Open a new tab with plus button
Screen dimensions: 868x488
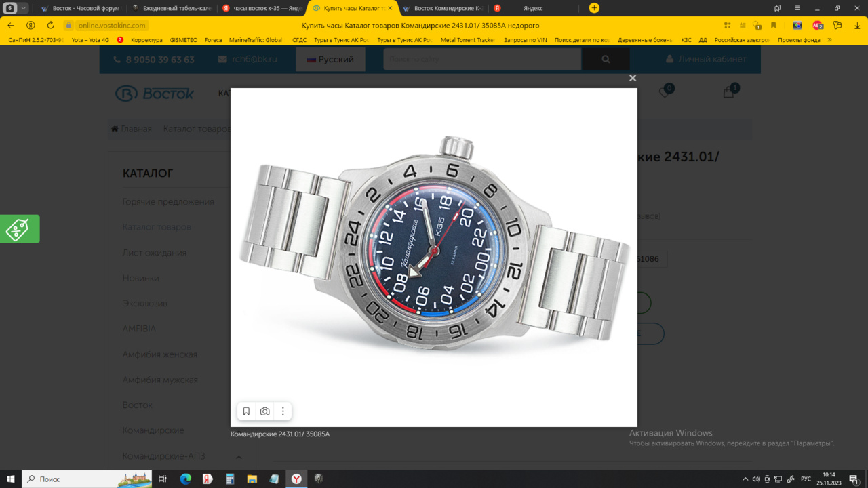594,8
